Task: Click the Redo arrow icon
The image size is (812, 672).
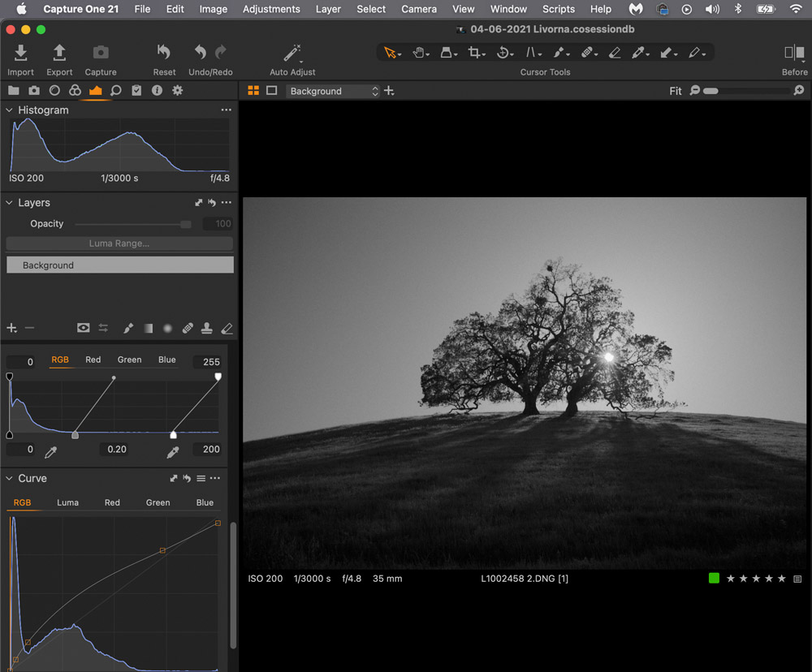Action: 221,52
